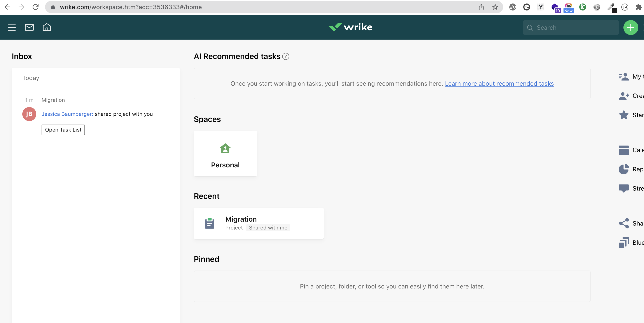Click the Migration project clipboard icon
Viewport: 644px width, 323px height.
(x=210, y=223)
